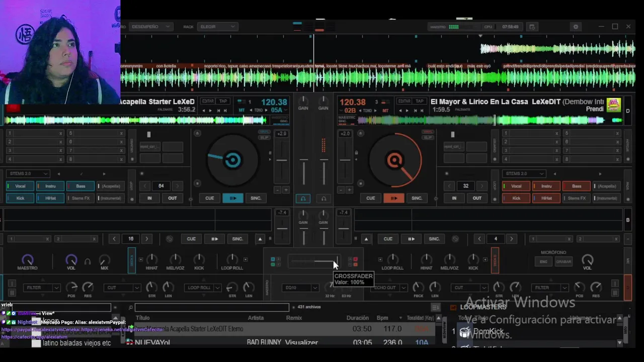Toggle the HiHat stem on right deck

[x=546, y=198]
